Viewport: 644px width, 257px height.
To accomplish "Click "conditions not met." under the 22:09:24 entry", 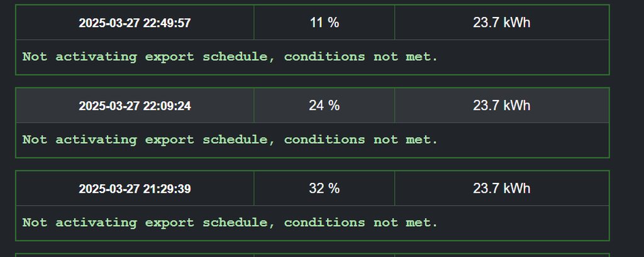I will point(361,139).
